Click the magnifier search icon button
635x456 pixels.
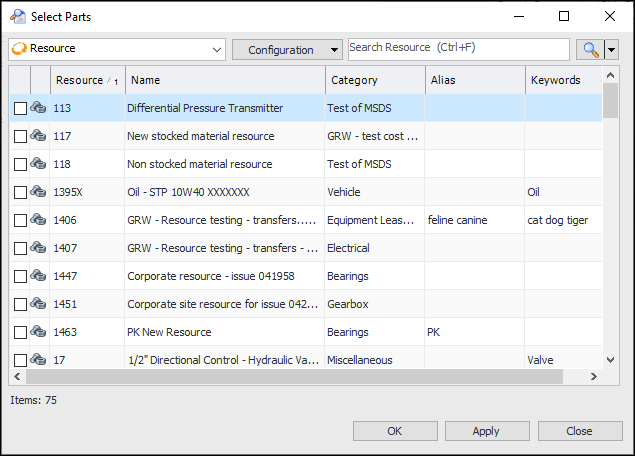[588, 49]
